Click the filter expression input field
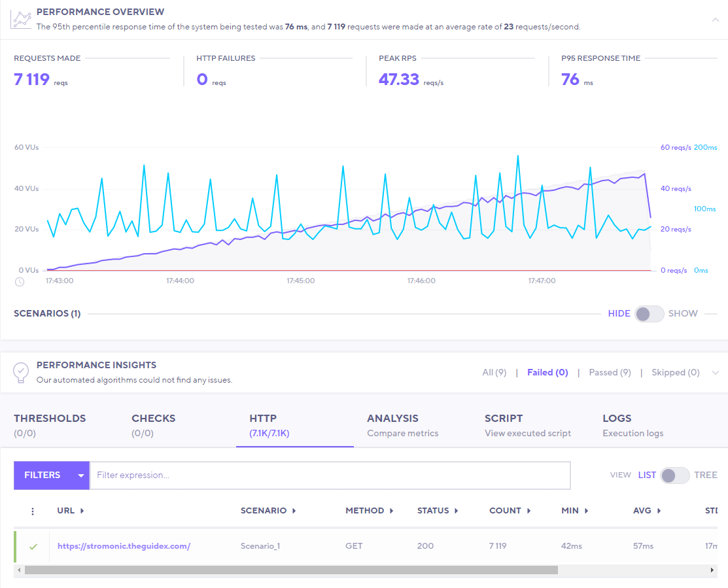Screen dimensions: 728x588 (x=327, y=475)
